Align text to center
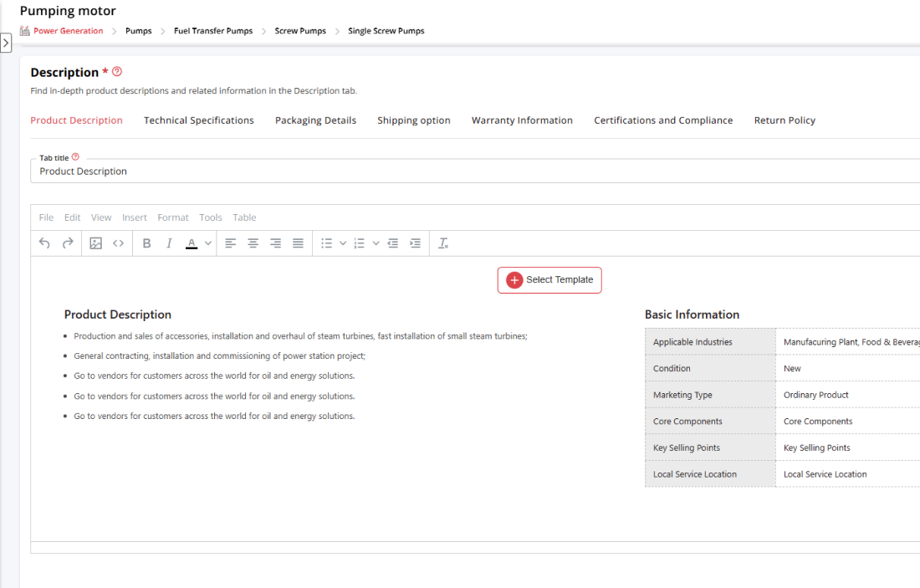Viewport: 920px width, 588px height. [253, 243]
